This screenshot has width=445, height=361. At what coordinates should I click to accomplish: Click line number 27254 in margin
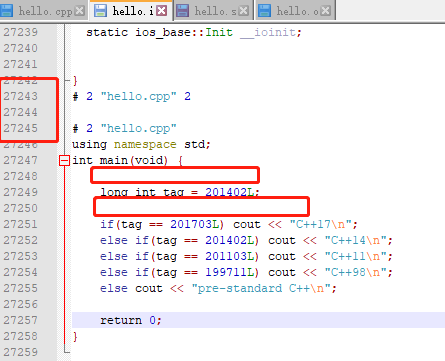tap(21, 272)
